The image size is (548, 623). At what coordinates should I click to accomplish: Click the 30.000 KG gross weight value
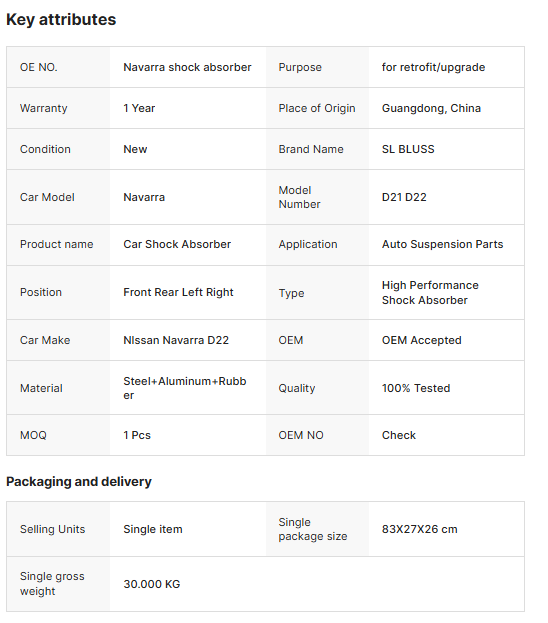pyautogui.click(x=151, y=584)
